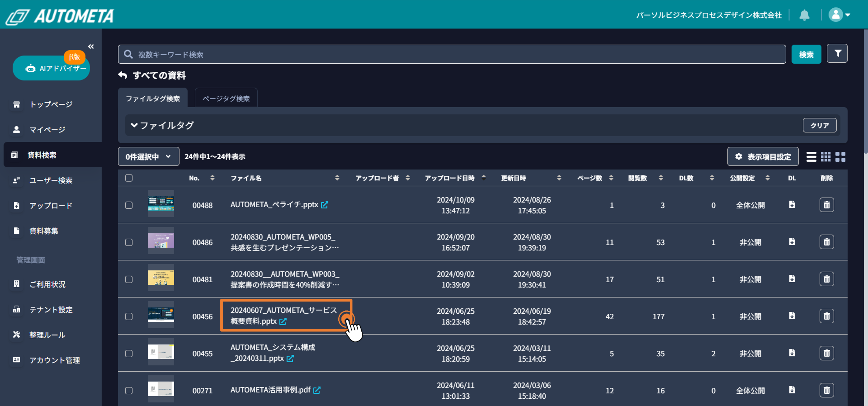This screenshot has width=868, height=406.
Task: Open テナント設定 in sidebar
Action: click(51, 309)
